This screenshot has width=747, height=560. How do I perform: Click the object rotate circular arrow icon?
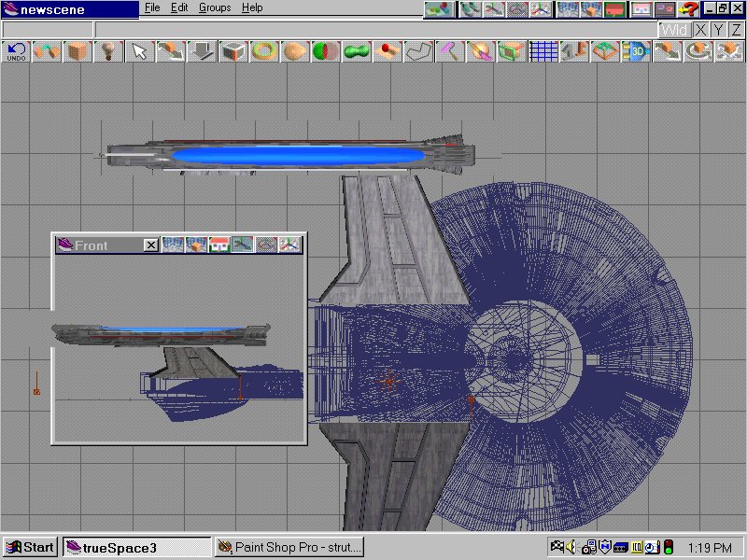(x=698, y=51)
